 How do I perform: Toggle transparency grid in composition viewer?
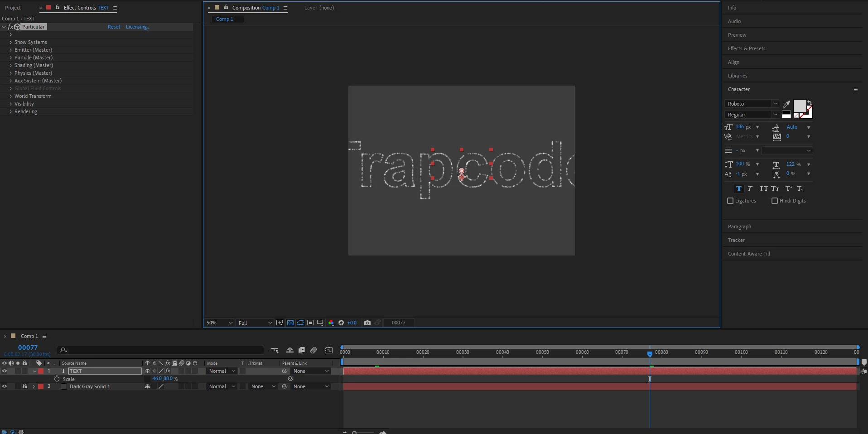pyautogui.click(x=290, y=323)
